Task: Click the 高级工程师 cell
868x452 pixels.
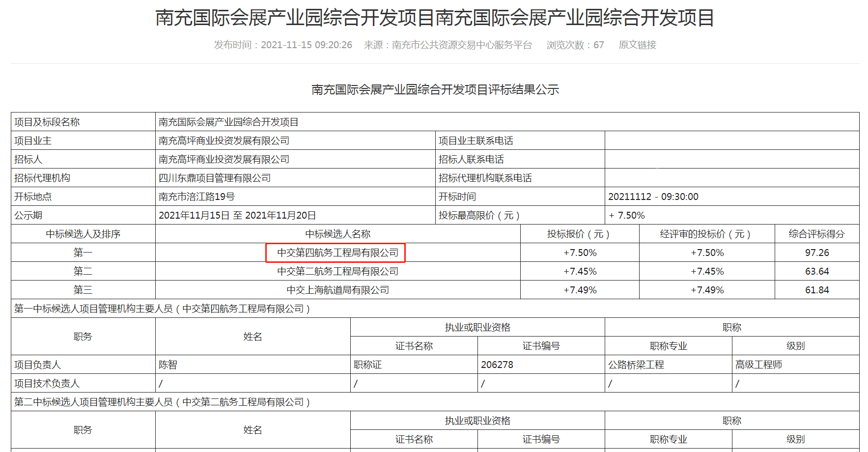Action: click(x=796, y=365)
